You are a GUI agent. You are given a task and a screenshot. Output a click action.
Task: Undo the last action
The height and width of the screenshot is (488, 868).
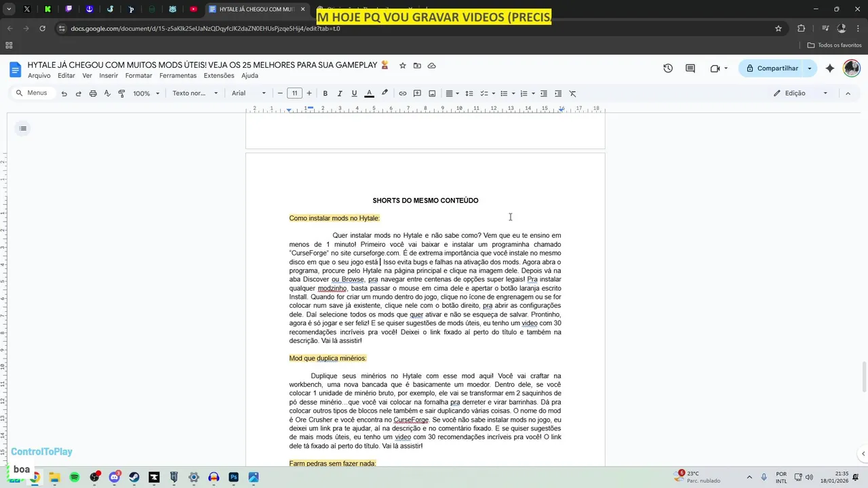coord(64,94)
